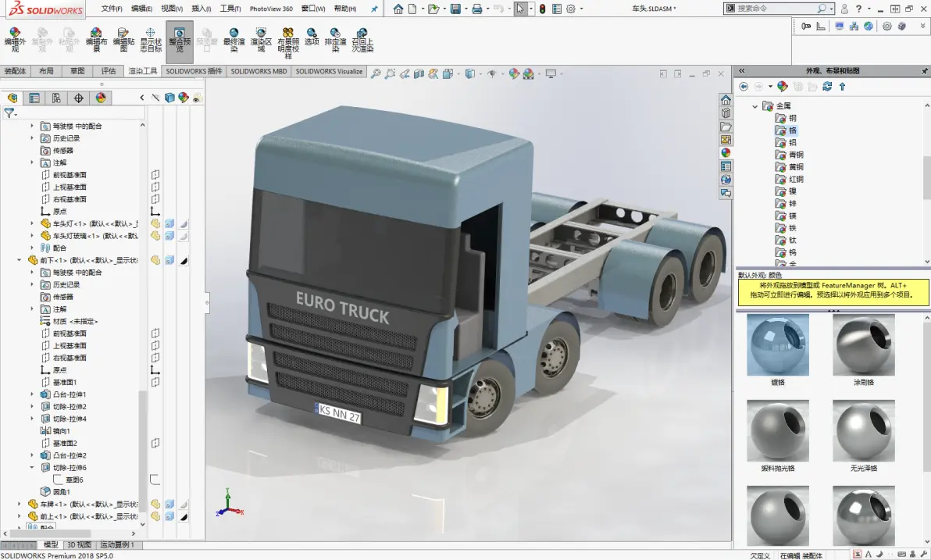The width and height of the screenshot is (931, 560).
Task: Refresh the appearances library list
Action: (827, 87)
